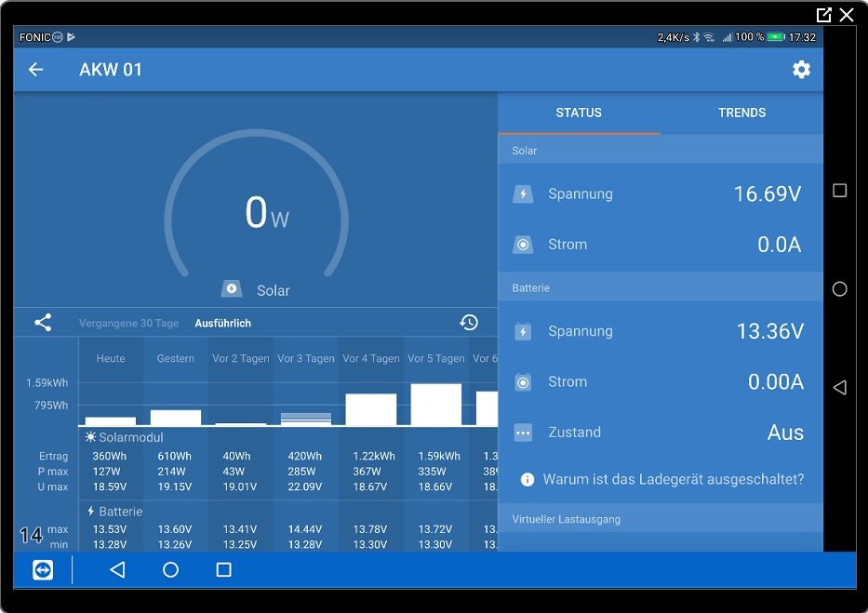
Task: Switch to the STATUS tab
Action: (x=579, y=113)
